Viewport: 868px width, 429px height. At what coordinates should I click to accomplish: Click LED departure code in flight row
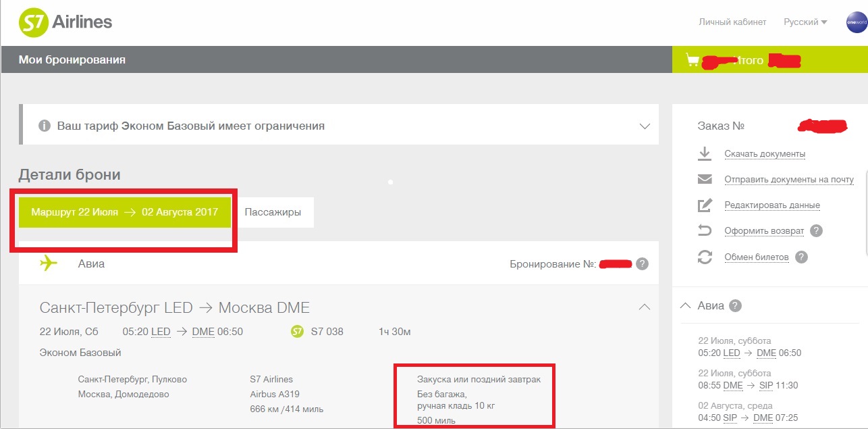[161, 332]
